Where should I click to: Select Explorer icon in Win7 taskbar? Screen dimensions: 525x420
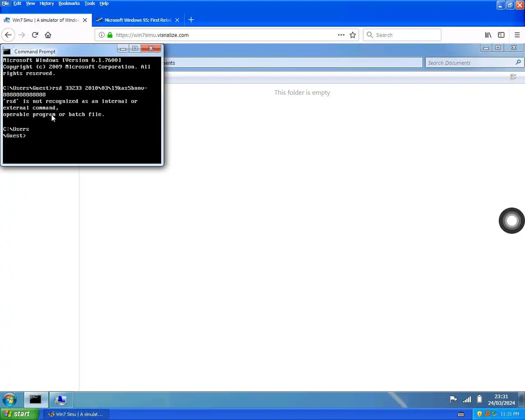pyautogui.click(x=61, y=399)
